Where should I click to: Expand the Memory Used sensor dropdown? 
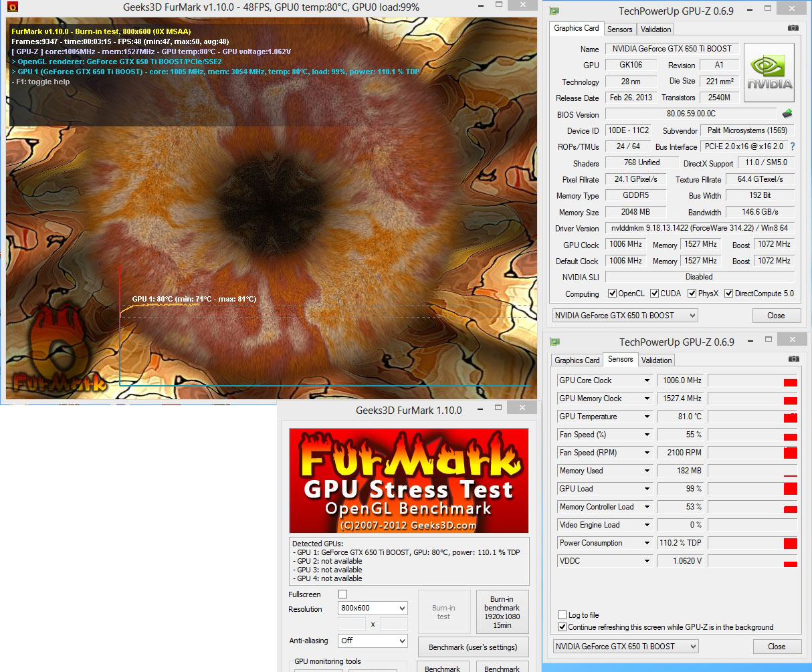647,471
